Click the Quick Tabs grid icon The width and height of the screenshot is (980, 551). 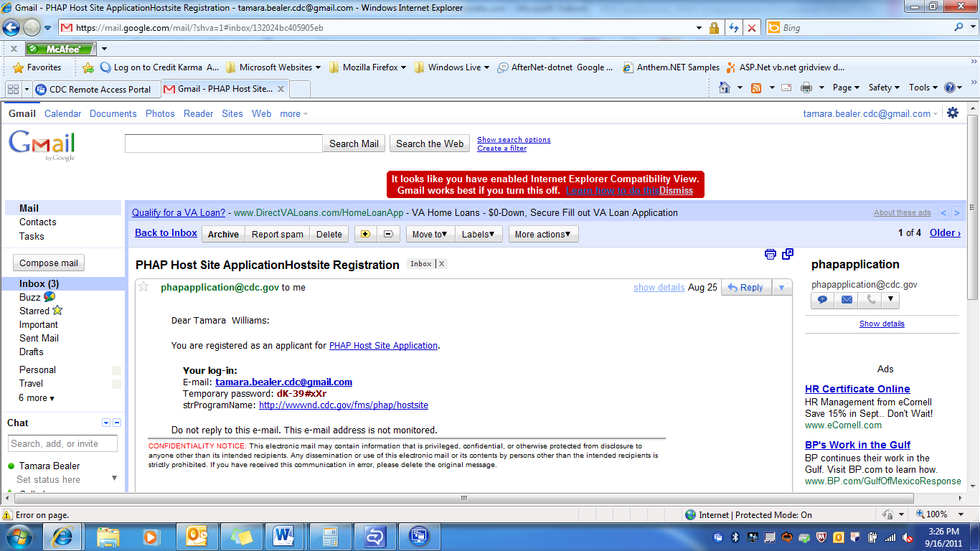click(x=13, y=89)
